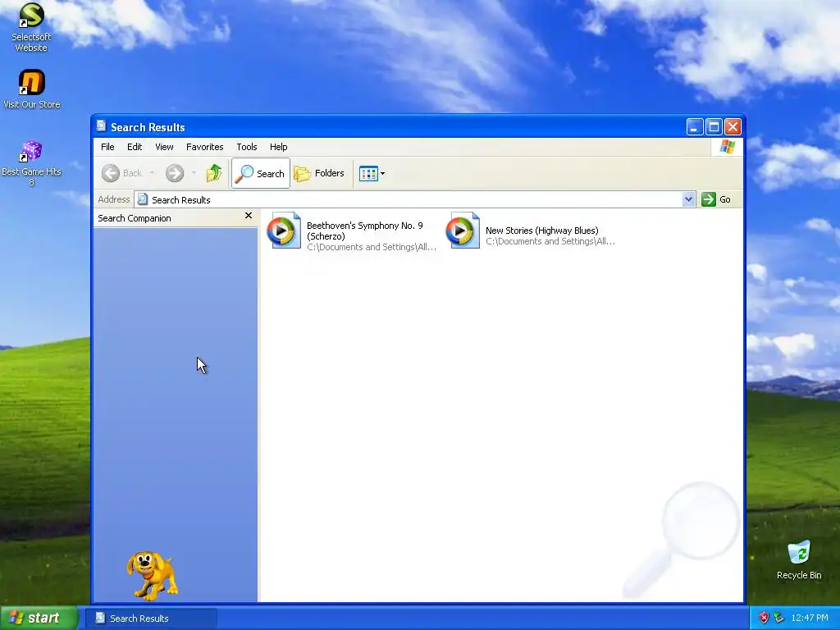Click the Start button
The width and height of the screenshot is (840, 630).
coord(39,618)
